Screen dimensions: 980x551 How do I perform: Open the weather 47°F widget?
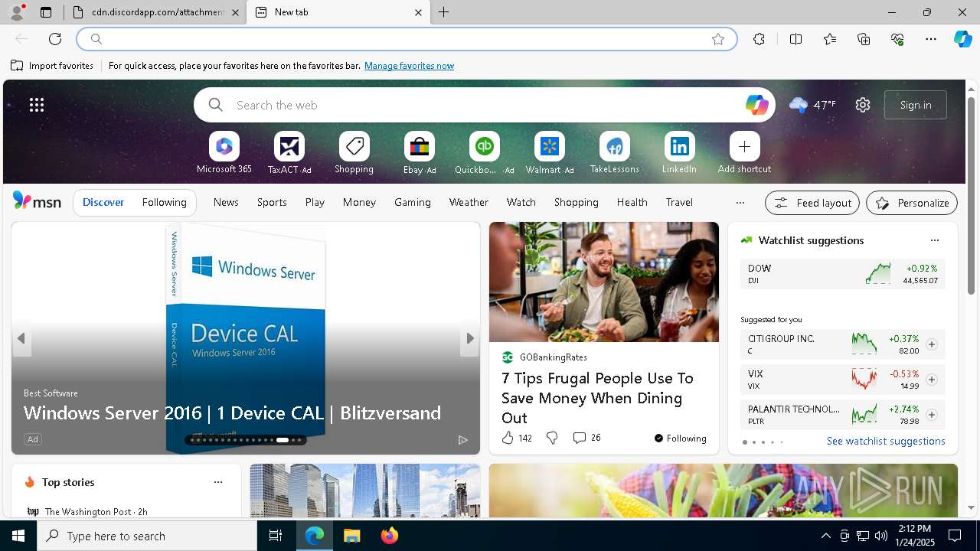[x=812, y=105]
